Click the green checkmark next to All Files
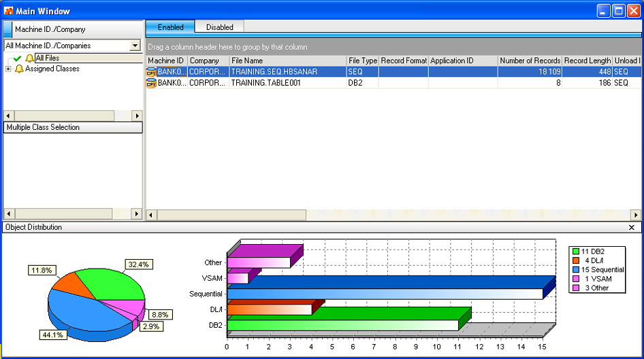Image resolution: width=644 pixels, height=359 pixels. tap(18, 58)
